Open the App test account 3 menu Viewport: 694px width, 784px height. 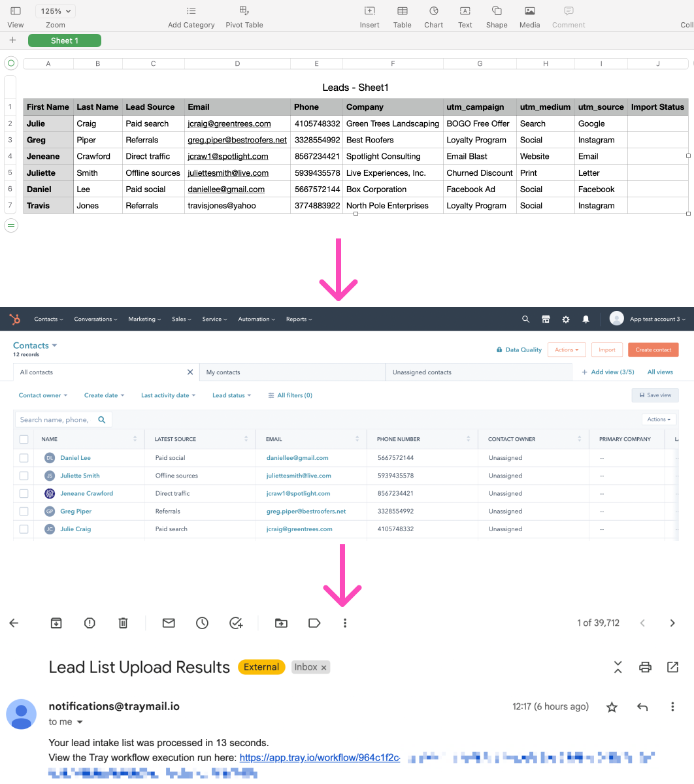649,319
